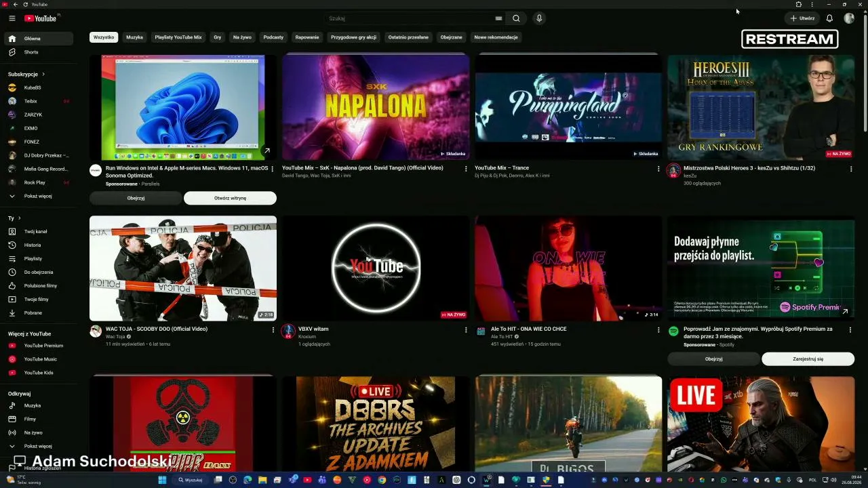868x488 pixels.
Task: Click the magnifier search button
Action: click(x=516, y=18)
